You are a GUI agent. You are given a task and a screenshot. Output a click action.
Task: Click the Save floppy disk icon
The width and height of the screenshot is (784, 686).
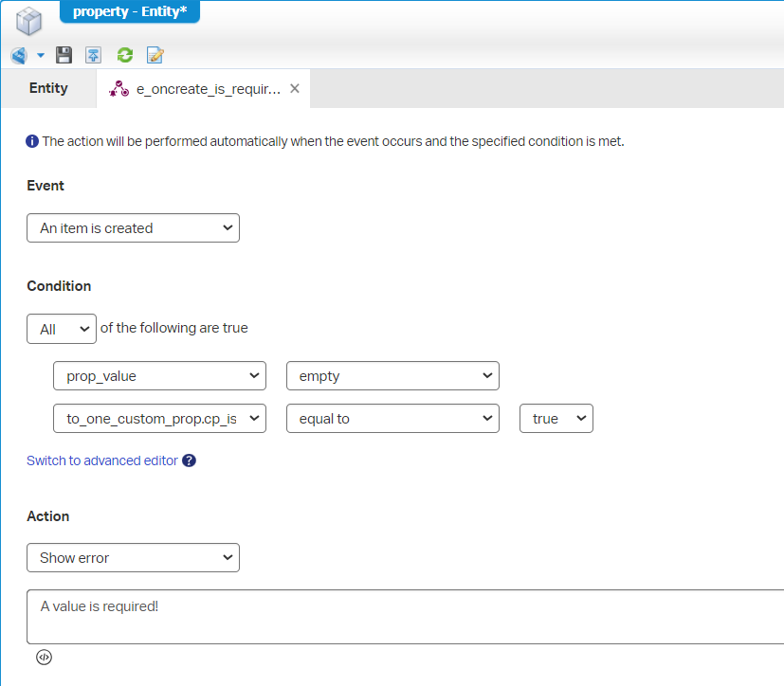64,55
